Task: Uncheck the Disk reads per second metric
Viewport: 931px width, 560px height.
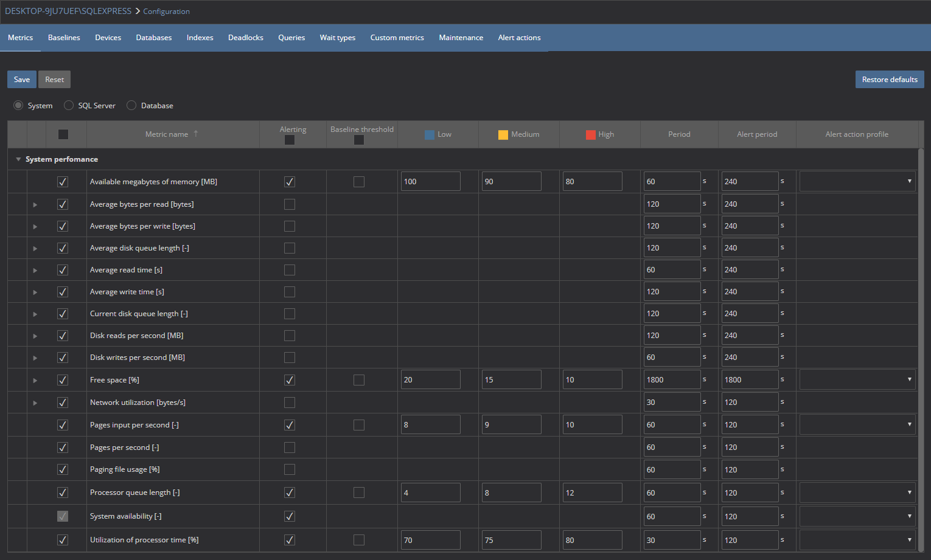Action: click(63, 336)
